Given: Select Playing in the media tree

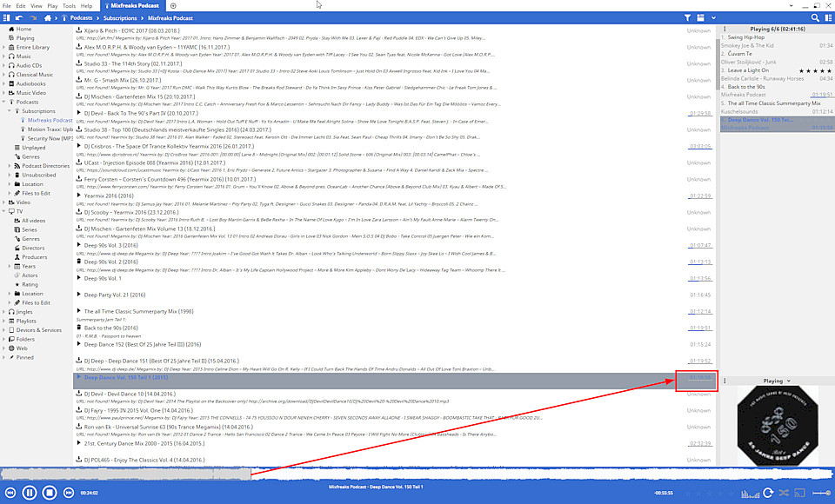Looking at the screenshot, I should point(25,37).
